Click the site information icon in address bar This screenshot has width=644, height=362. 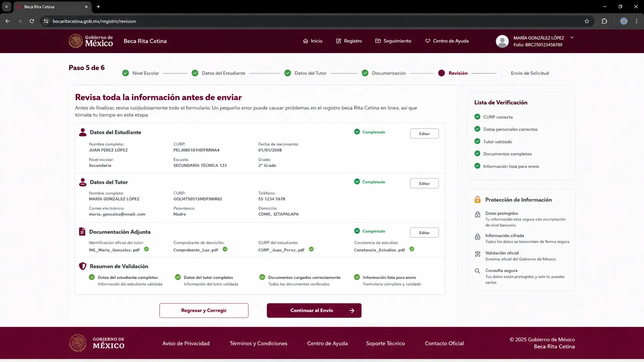pyautogui.click(x=46, y=21)
